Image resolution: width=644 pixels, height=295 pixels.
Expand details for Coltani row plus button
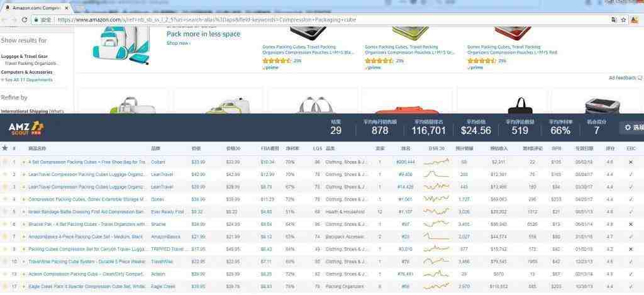point(24,162)
